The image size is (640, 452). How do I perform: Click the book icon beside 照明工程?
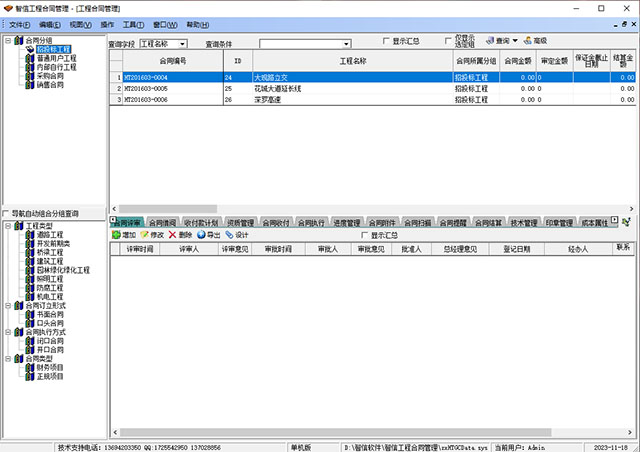point(30,279)
